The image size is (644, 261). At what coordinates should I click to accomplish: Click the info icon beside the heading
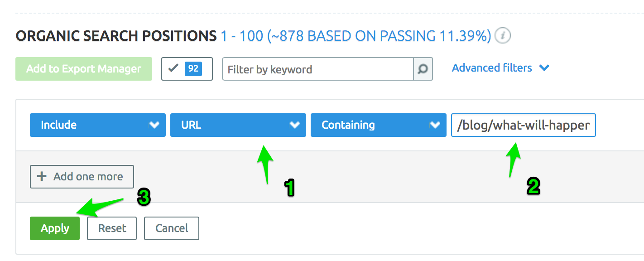[x=503, y=36]
